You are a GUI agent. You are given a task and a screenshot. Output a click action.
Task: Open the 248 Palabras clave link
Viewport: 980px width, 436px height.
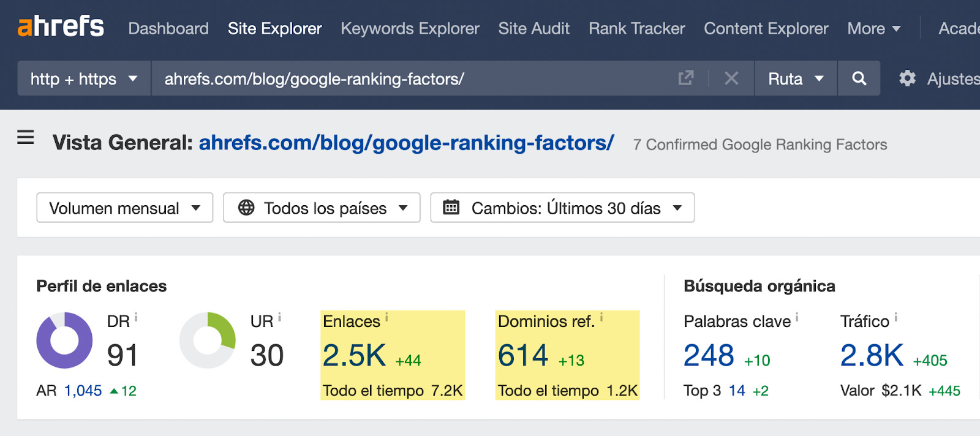tap(709, 355)
